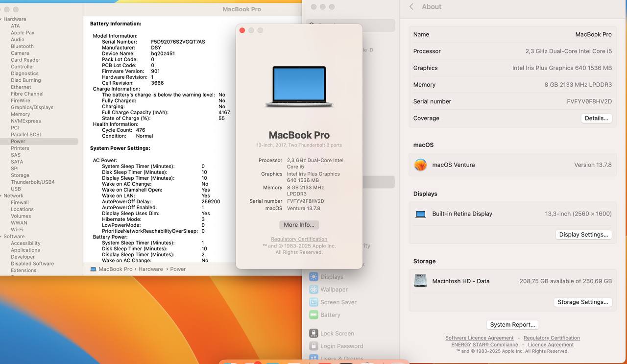Select Bluetooth in System Information sidebar
627x364 pixels.
click(x=23, y=47)
